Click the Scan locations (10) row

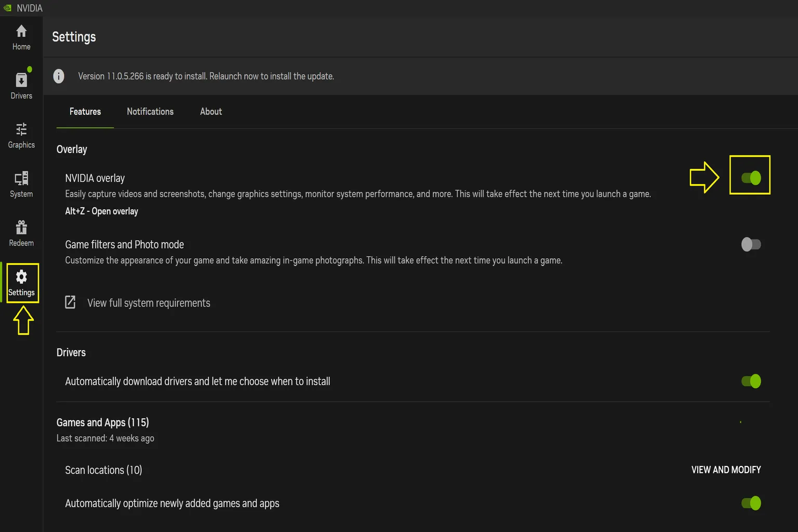(413, 470)
